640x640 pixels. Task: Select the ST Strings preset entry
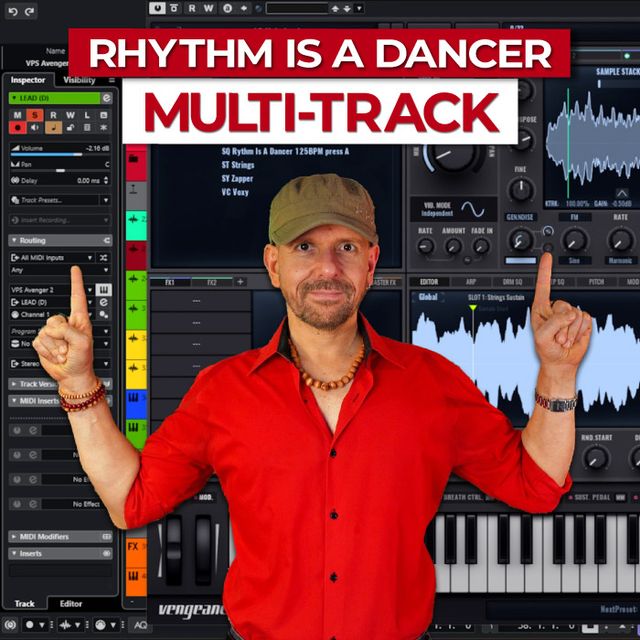click(x=238, y=165)
